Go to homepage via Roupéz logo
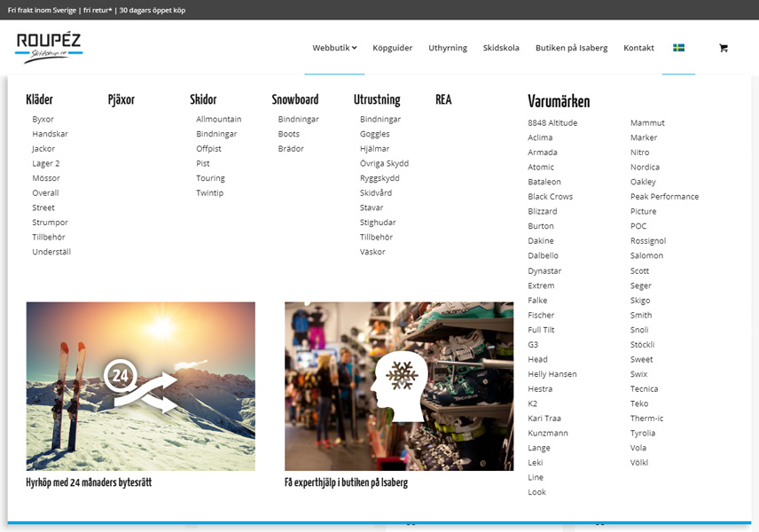This screenshot has width=759, height=532. [x=49, y=47]
